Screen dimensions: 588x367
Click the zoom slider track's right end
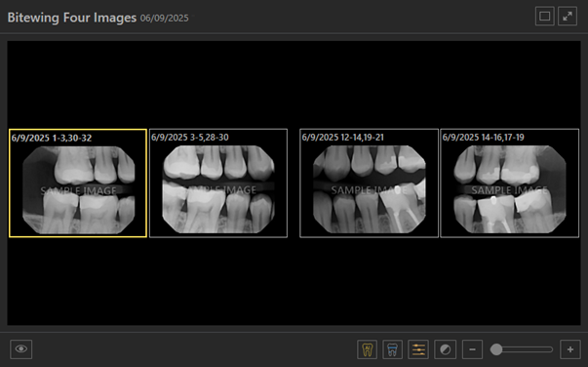[551, 349]
